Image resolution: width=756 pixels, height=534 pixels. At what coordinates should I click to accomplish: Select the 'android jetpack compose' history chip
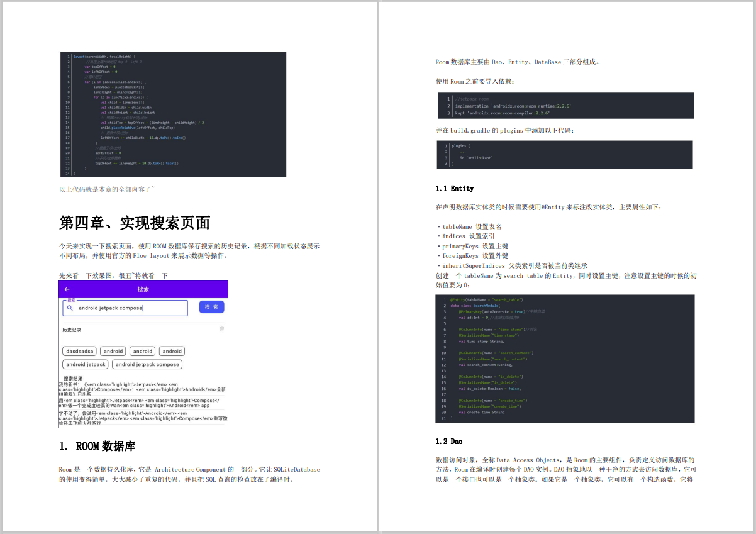pos(147,364)
